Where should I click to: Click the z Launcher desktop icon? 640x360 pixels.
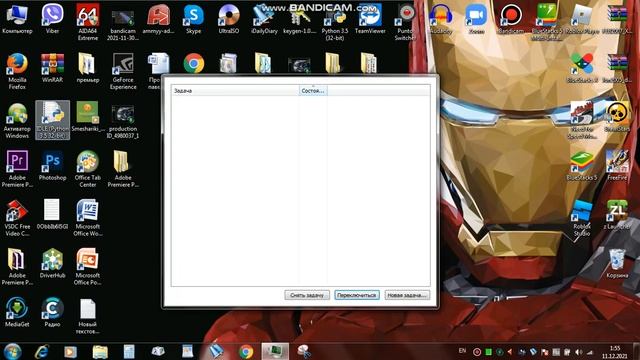coord(617,214)
